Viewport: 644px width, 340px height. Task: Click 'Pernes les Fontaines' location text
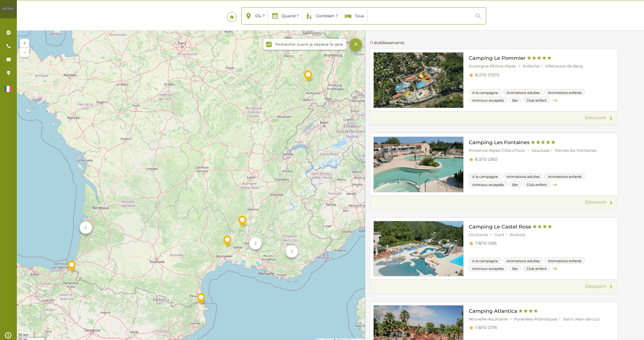tap(575, 151)
